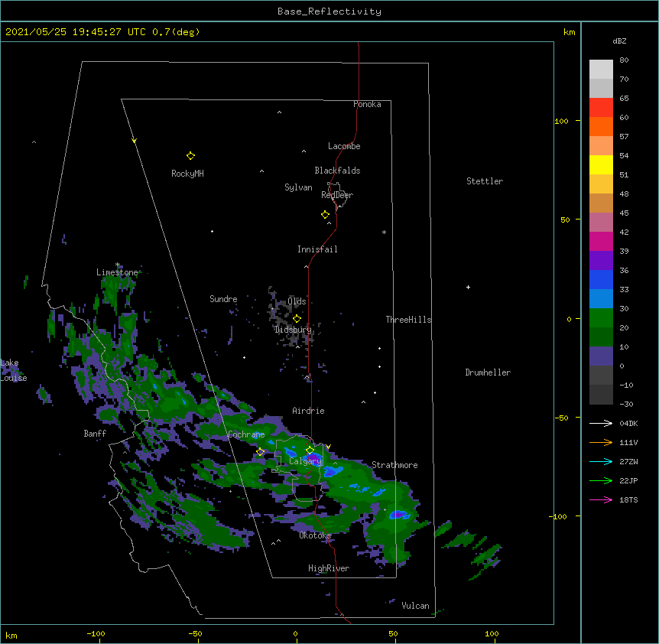This screenshot has width=659, height=644.
Task: Click the 27ZW legend text
Action: tap(628, 461)
